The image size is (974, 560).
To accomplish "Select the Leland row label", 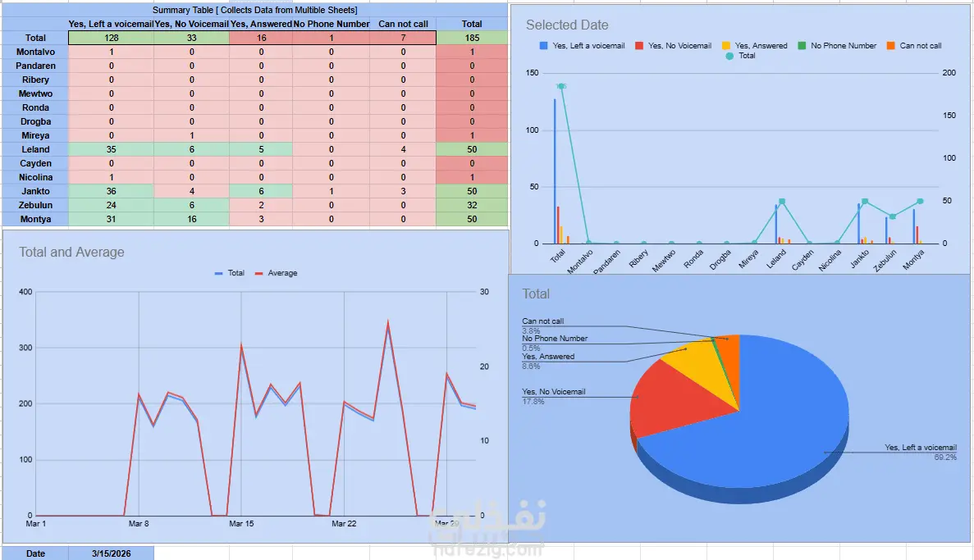I will [35, 149].
